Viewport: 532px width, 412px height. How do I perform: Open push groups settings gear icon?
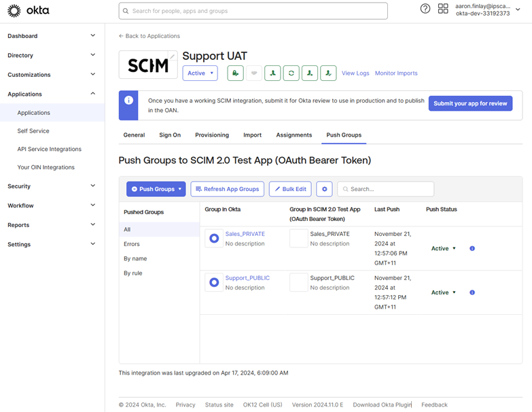[324, 189]
